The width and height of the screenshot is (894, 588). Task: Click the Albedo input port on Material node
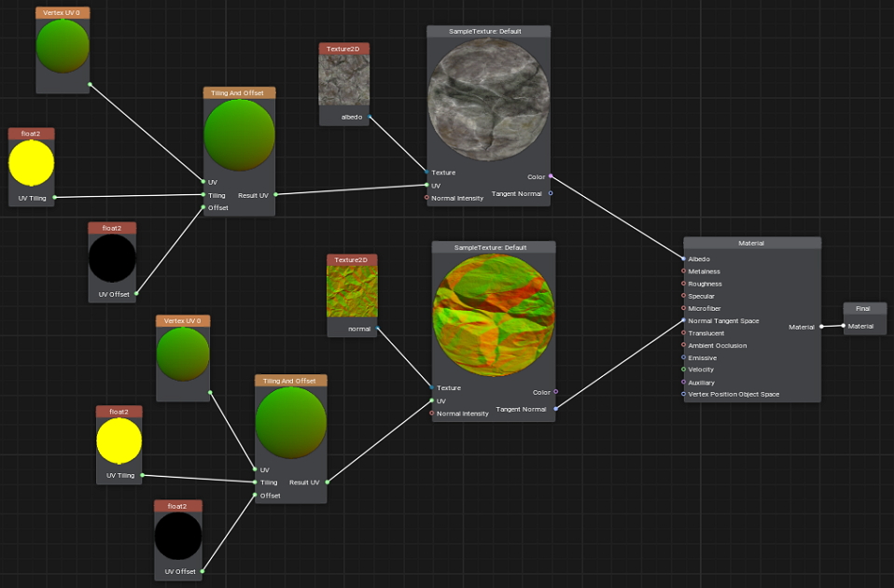(684, 259)
